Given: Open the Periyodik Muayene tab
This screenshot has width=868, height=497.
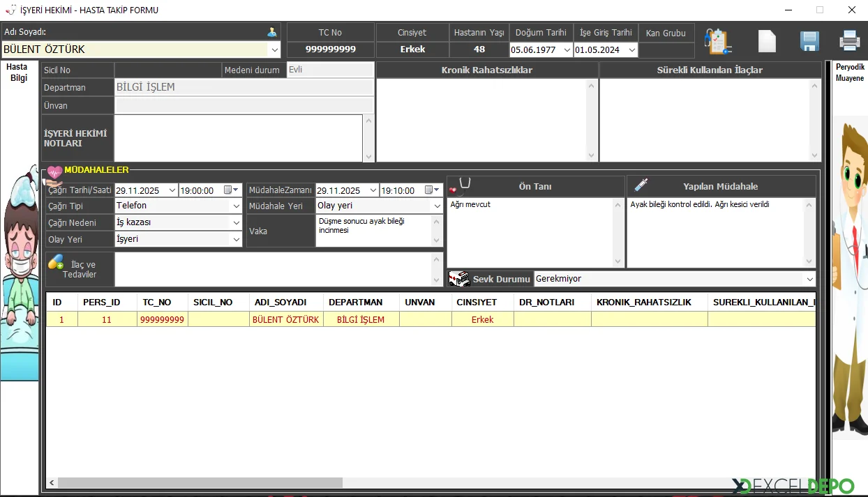Looking at the screenshot, I should coord(849,72).
